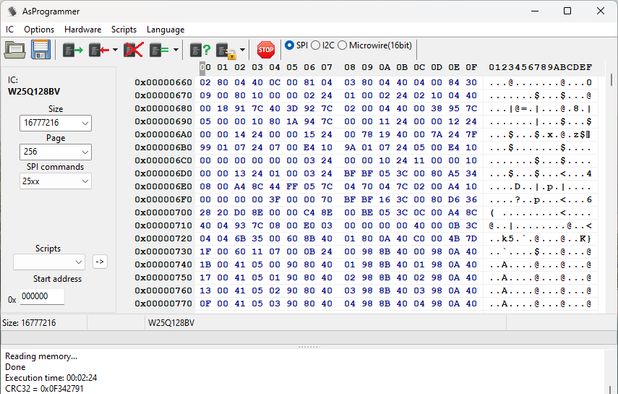This screenshot has height=394, width=618.
Task: Click first byte 99 in row 0x000006B0
Action: (x=205, y=147)
